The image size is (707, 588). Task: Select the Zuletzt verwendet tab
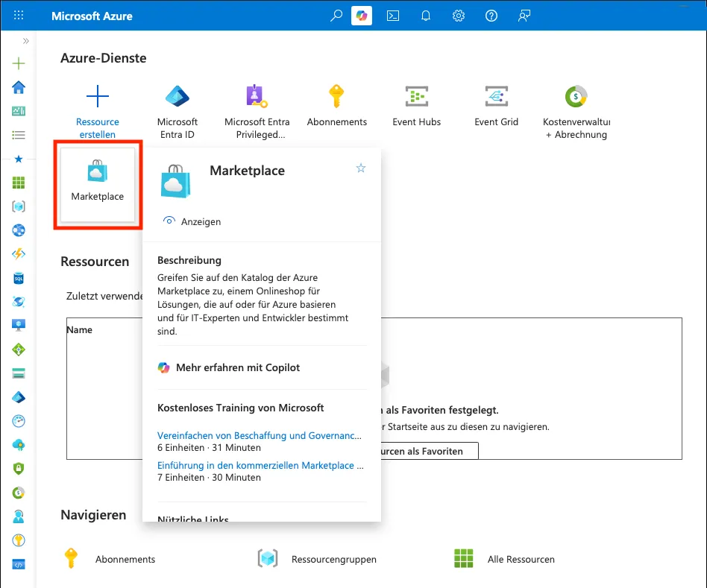(x=104, y=296)
